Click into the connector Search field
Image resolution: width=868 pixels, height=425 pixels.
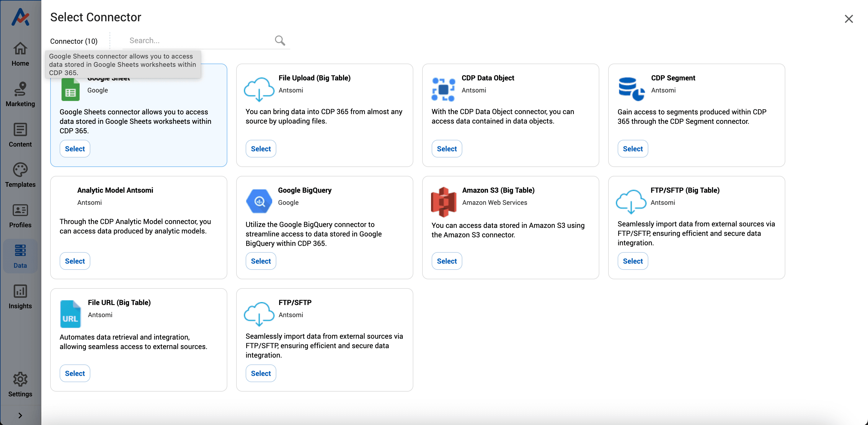[199, 40]
